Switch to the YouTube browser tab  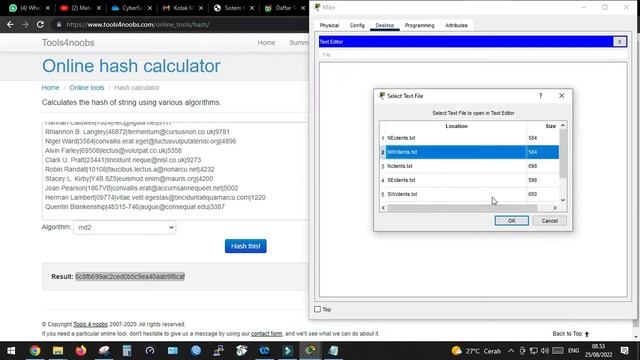[x=76, y=8]
